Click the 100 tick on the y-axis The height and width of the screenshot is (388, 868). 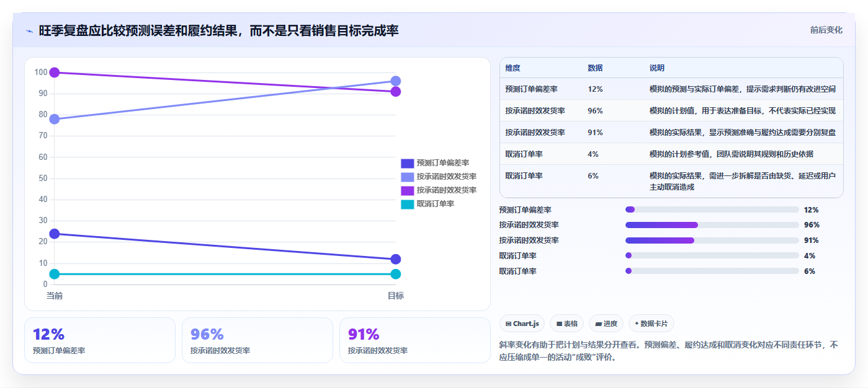pos(41,73)
